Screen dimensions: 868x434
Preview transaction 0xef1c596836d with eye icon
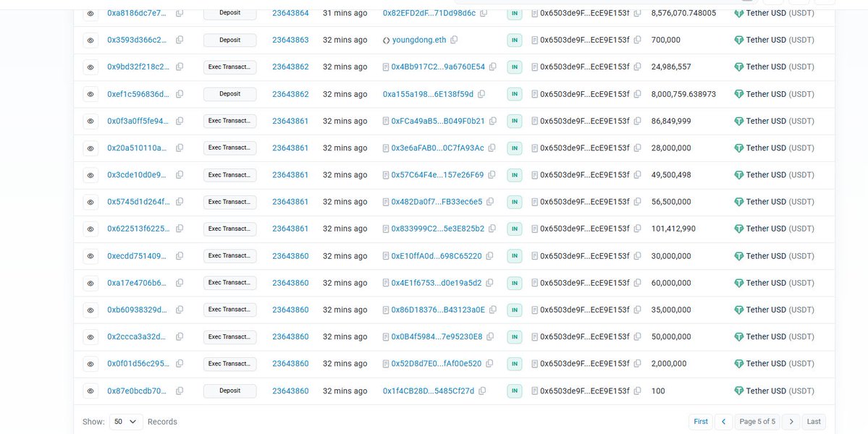[90, 94]
